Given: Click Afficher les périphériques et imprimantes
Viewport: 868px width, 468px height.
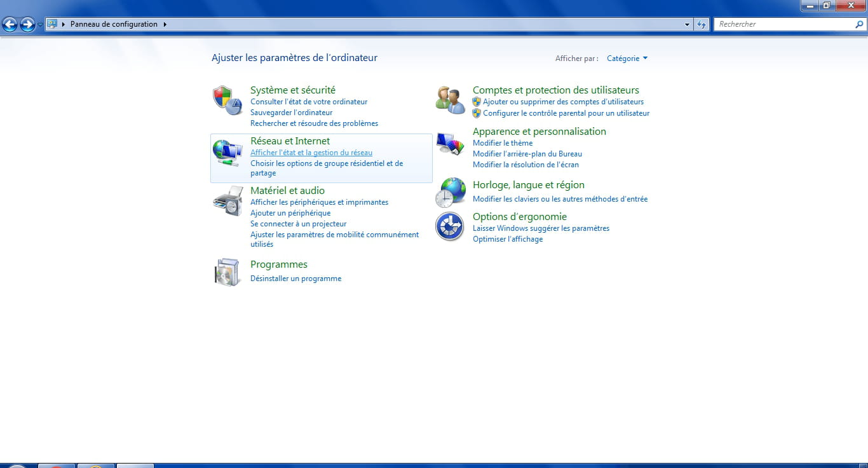Looking at the screenshot, I should pos(319,202).
